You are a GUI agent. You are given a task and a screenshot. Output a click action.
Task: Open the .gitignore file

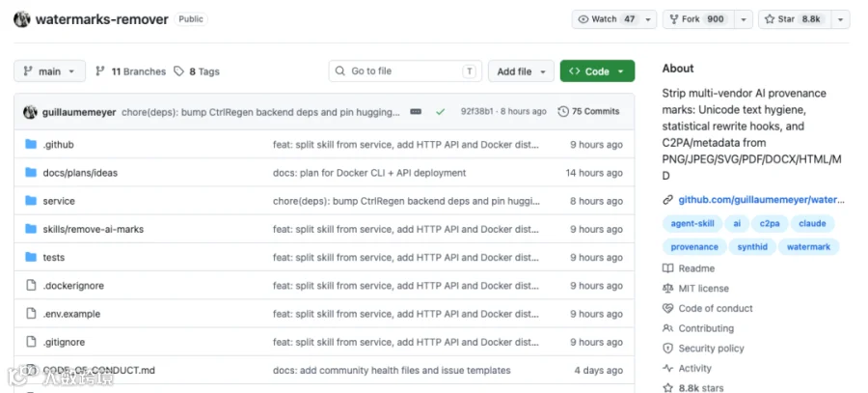tap(64, 342)
